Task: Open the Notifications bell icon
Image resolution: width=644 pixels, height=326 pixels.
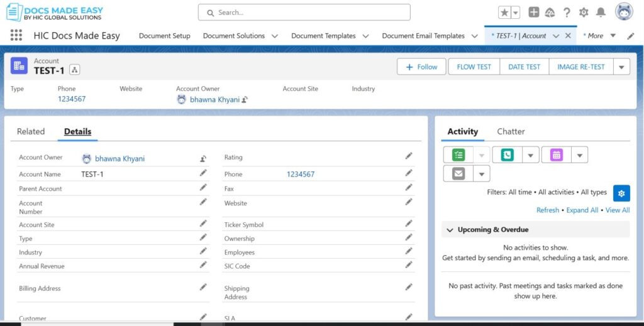Action: pyautogui.click(x=601, y=13)
